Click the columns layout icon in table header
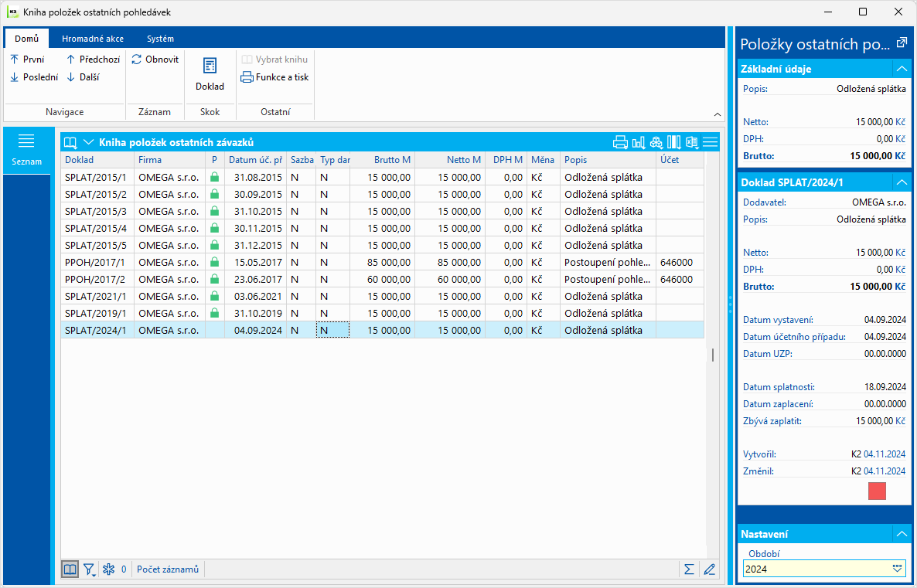The height and width of the screenshot is (588, 917). tap(674, 142)
